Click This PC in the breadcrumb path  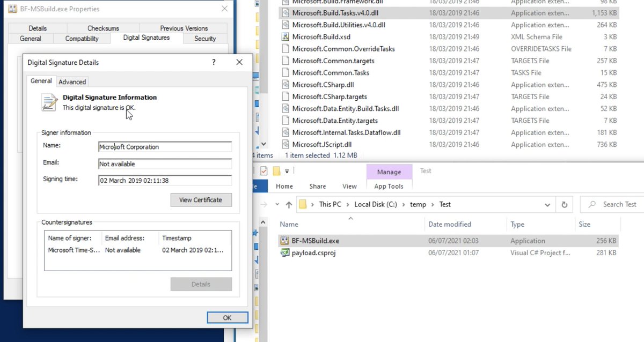point(330,205)
